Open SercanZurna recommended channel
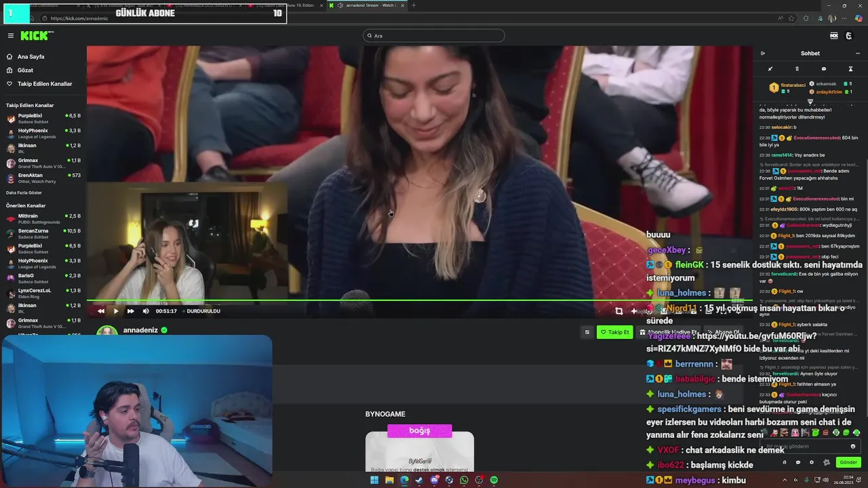 click(x=43, y=234)
